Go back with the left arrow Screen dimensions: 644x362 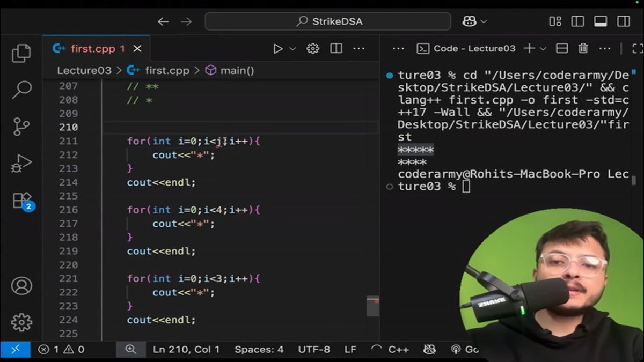tap(163, 21)
